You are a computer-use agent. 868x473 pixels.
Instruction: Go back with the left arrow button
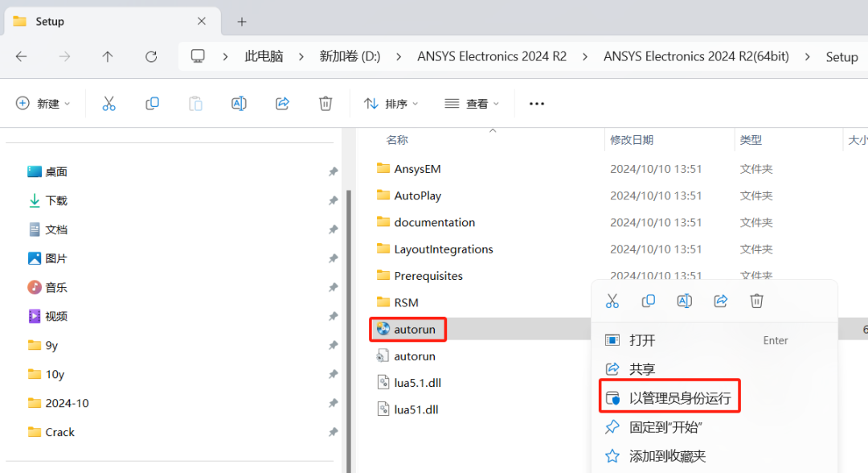[x=21, y=56]
